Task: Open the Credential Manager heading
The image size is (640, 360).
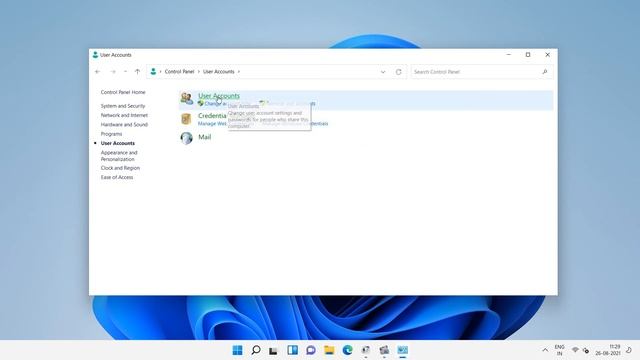Action: coord(212,116)
